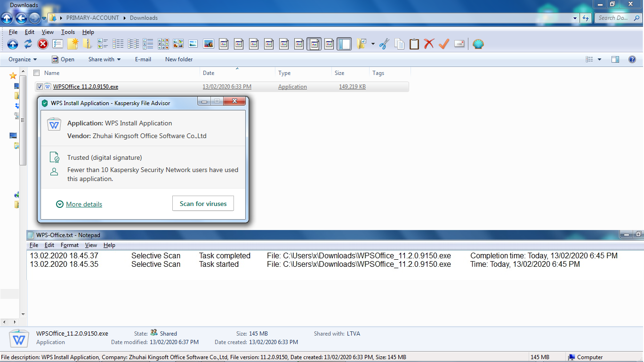Image resolution: width=644 pixels, height=362 pixels.
Task: Click the envelope card toolbar icon
Action: pos(459,44)
